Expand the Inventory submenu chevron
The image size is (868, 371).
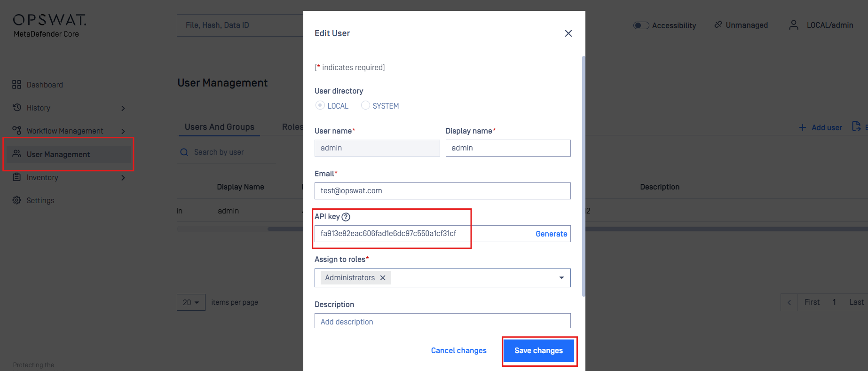pos(123,178)
